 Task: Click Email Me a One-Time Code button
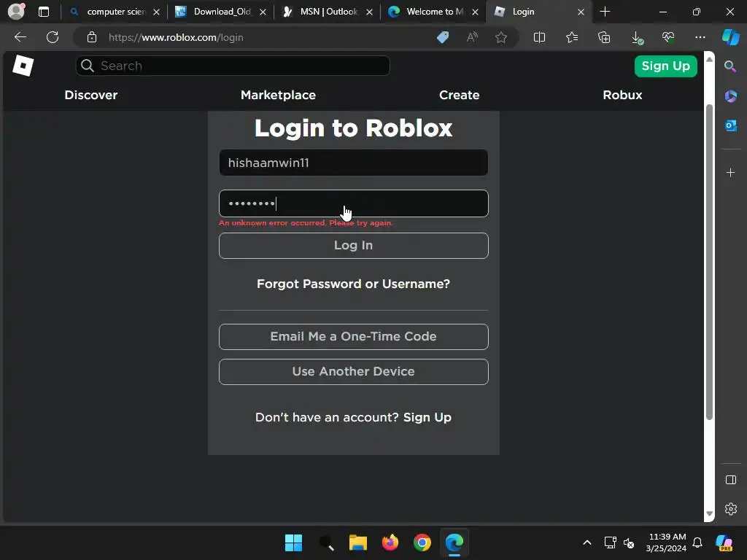click(354, 337)
